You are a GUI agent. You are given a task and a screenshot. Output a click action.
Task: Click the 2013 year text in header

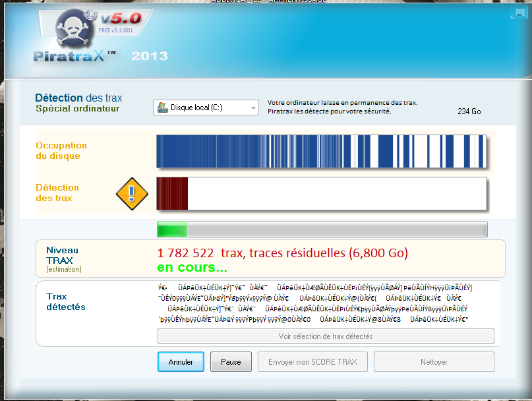point(150,56)
